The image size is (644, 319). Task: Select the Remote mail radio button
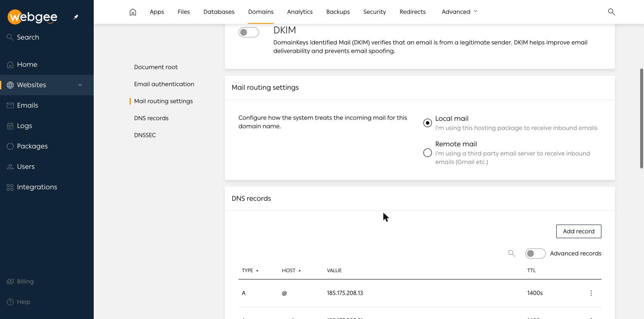click(428, 153)
